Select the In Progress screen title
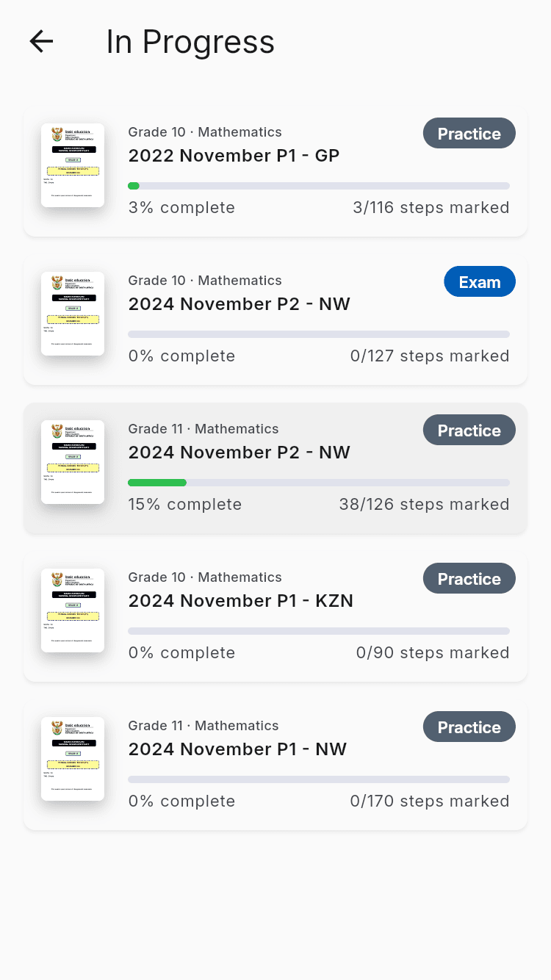 190,42
